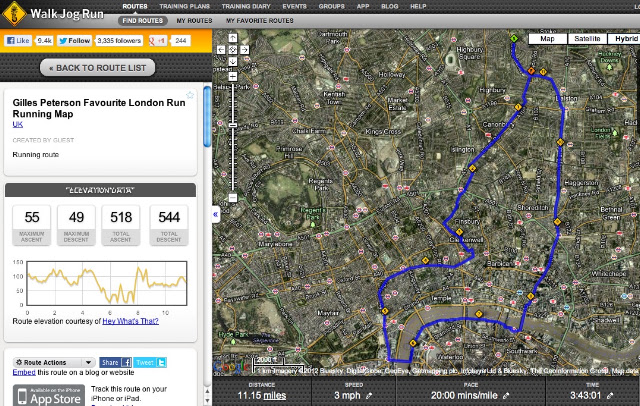Screen dimensions: 640x406
Task: Click the Embed link
Action: click(24, 372)
